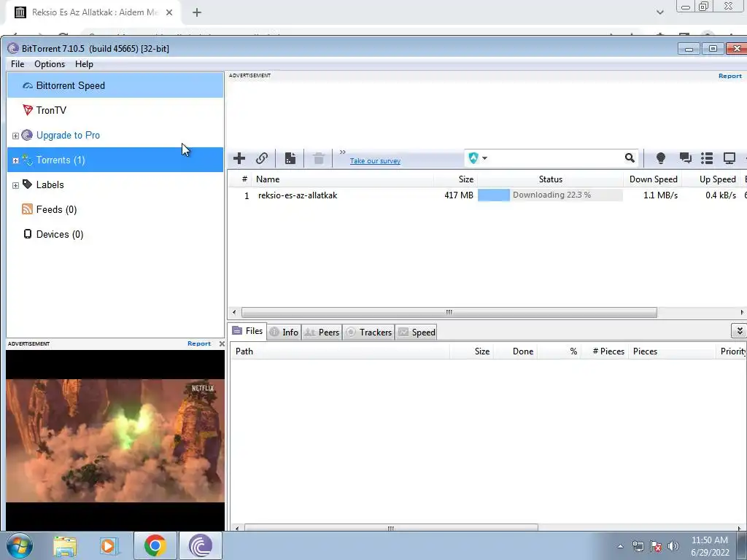Sort torrents by Status column
Viewport: 747px width, 560px height.
click(x=550, y=179)
